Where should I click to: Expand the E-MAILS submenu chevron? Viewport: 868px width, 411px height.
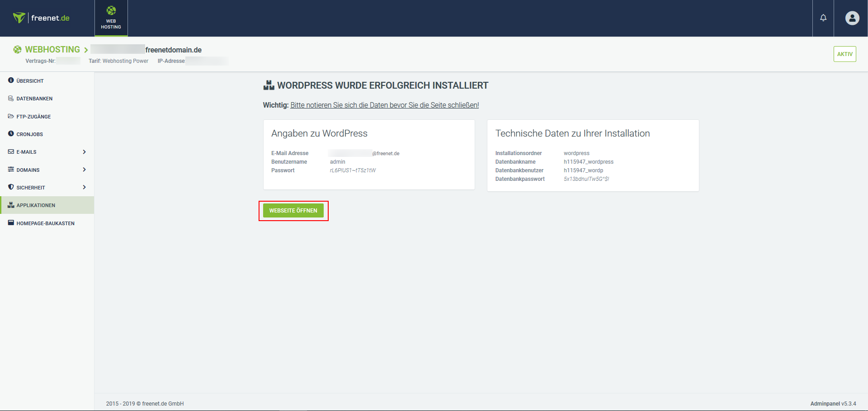point(84,152)
